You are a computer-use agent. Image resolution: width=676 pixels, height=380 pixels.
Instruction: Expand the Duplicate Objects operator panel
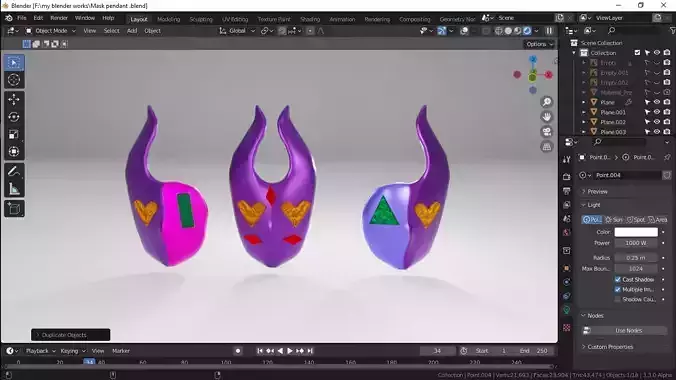(70, 335)
